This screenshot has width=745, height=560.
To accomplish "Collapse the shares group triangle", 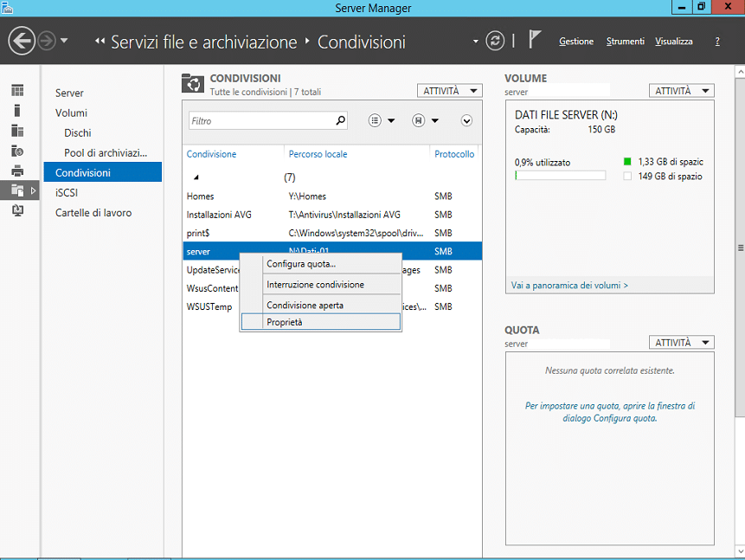I will tap(196, 177).
